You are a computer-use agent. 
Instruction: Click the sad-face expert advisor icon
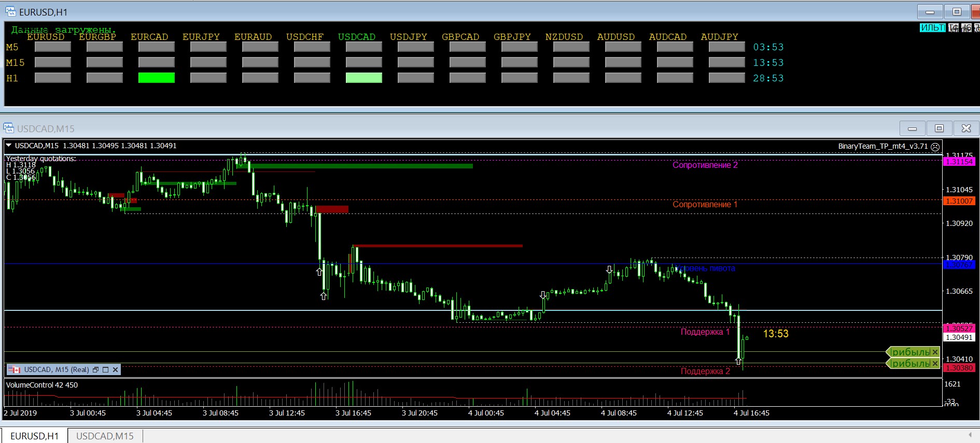[935, 147]
